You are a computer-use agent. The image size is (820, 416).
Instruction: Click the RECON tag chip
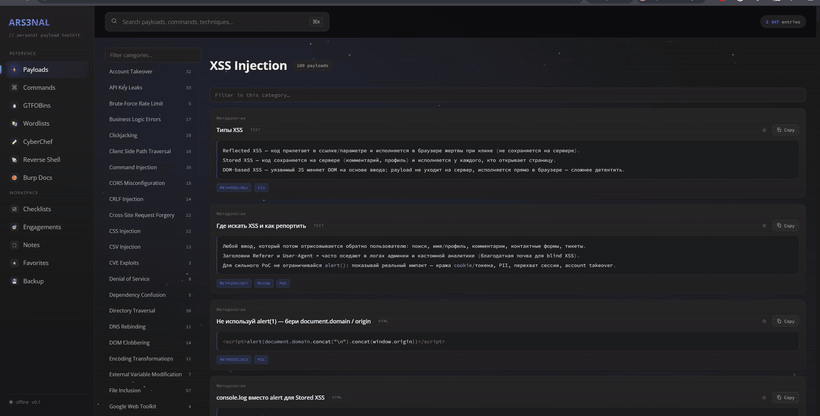(264, 284)
